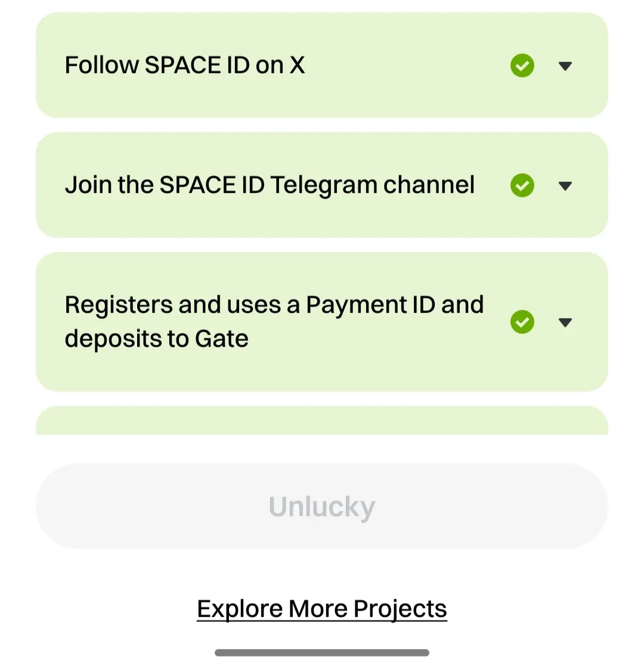Image resolution: width=644 pixels, height=669 pixels.
Task: Check the completed status icon for the Gate deposit task
Action: tap(522, 322)
